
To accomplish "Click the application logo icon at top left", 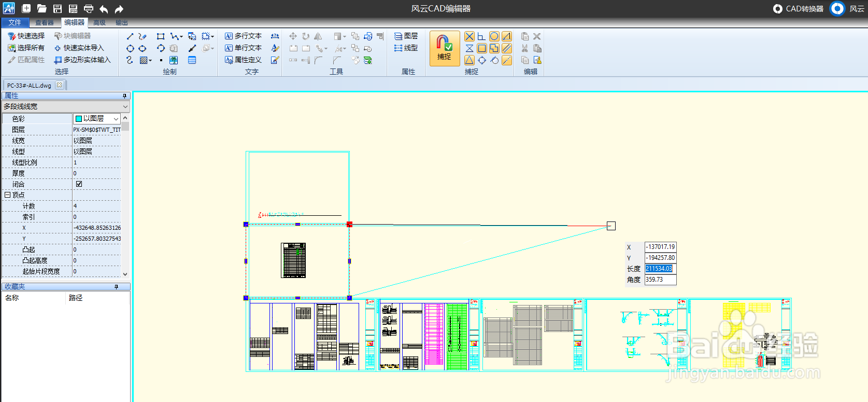I will pos(9,8).
